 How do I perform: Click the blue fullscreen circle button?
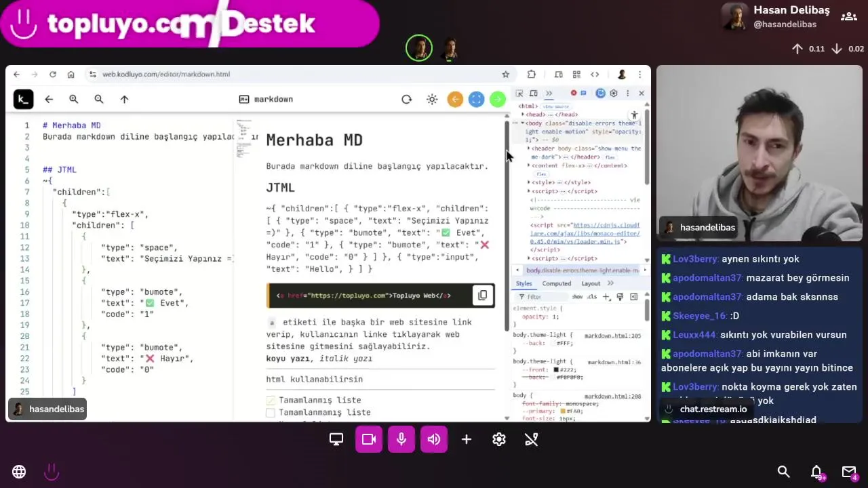477,100
